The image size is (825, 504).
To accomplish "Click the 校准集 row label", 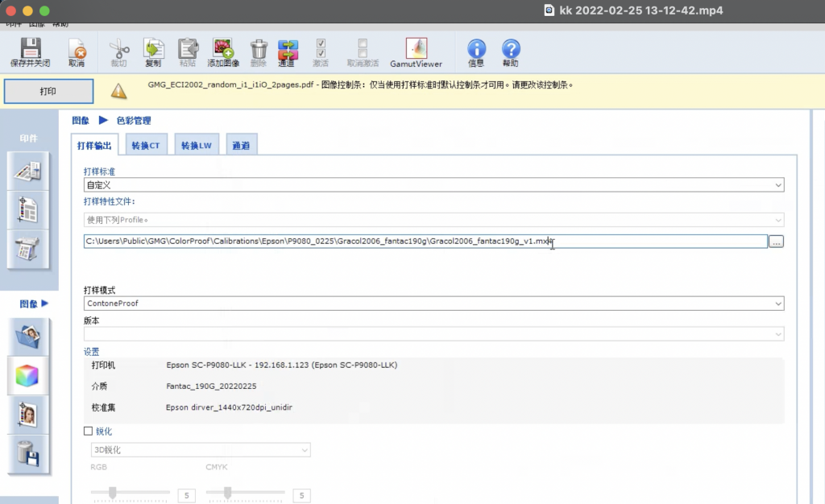I will pyautogui.click(x=103, y=407).
